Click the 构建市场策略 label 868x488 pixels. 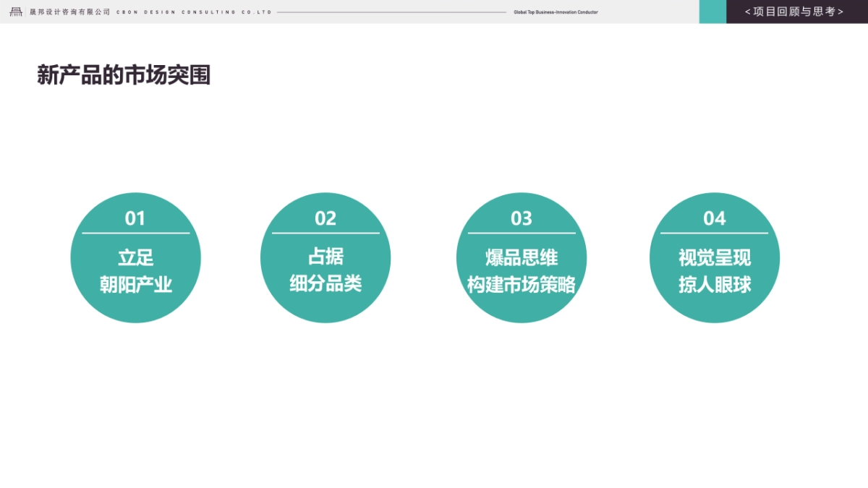click(x=522, y=285)
